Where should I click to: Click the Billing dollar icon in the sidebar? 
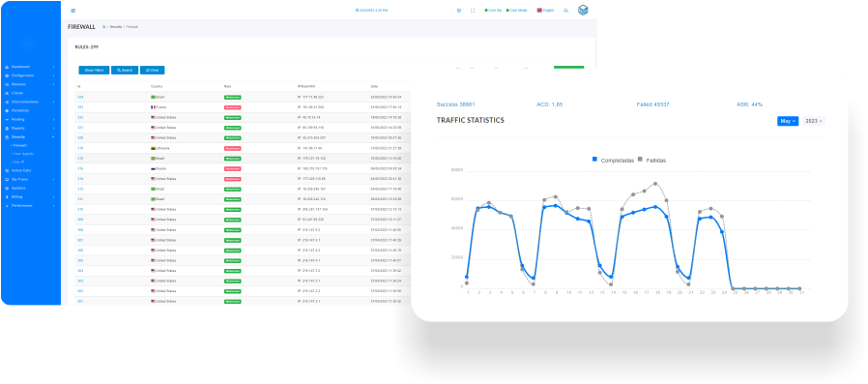[x=7, y=196]
